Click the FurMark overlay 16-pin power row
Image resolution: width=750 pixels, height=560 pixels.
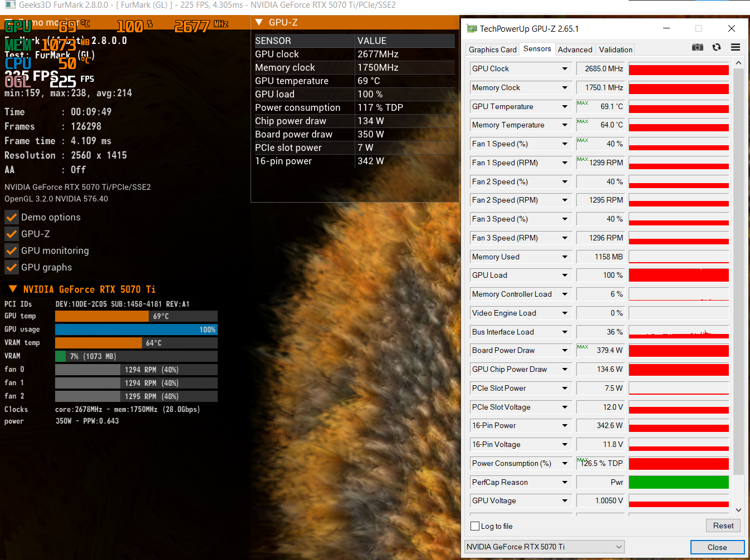tap(355, 161)
